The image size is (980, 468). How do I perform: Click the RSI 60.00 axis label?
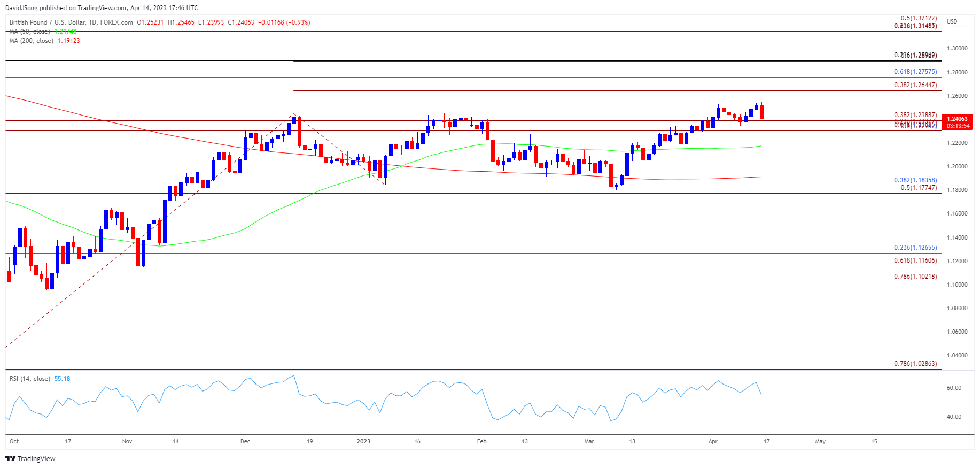[954, 388]
